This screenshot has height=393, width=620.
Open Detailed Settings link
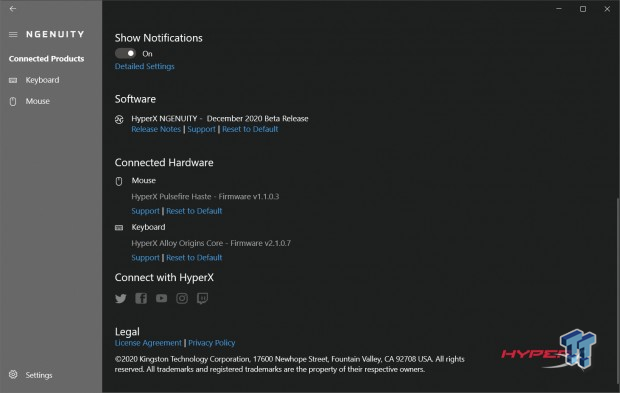[x=145, y=66]
